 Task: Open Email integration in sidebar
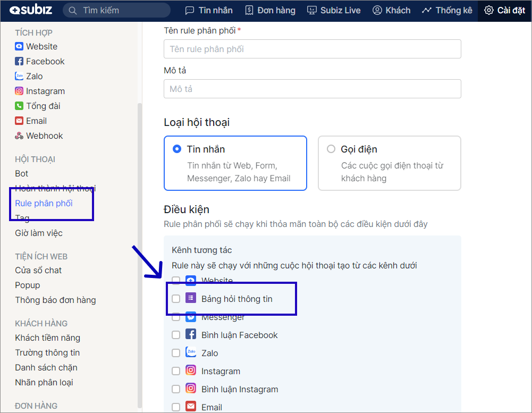31,121
